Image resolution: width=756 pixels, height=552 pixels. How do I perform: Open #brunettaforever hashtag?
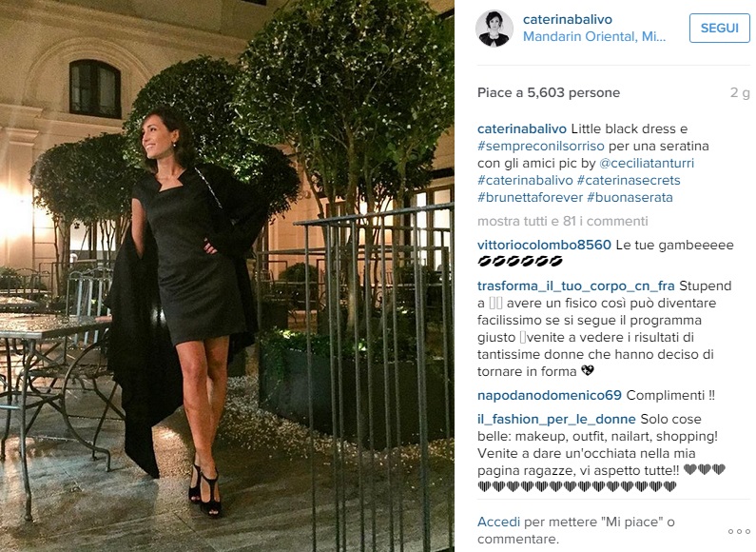(531, 197)
